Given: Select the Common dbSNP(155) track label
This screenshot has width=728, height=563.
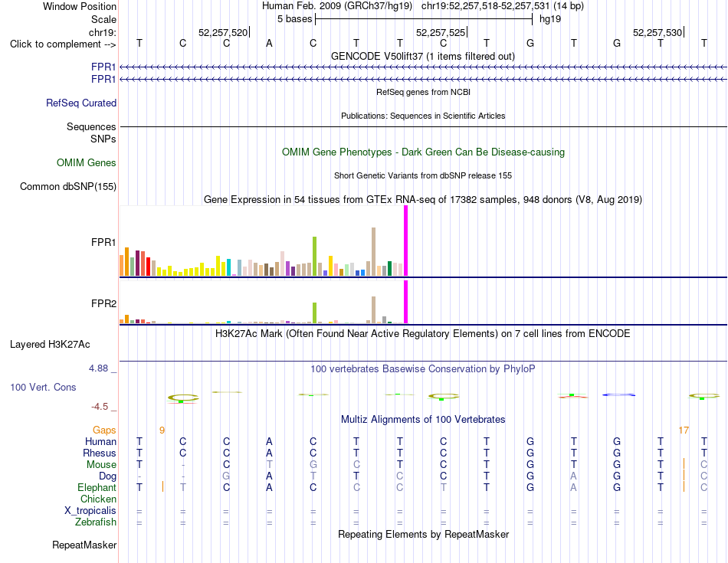Looking at the screenshot, I should click(67, 187).
